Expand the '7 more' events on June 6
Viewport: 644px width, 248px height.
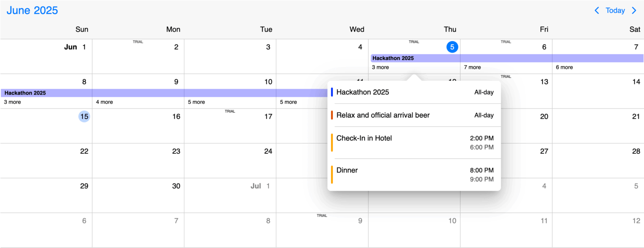tap(471, 67)
